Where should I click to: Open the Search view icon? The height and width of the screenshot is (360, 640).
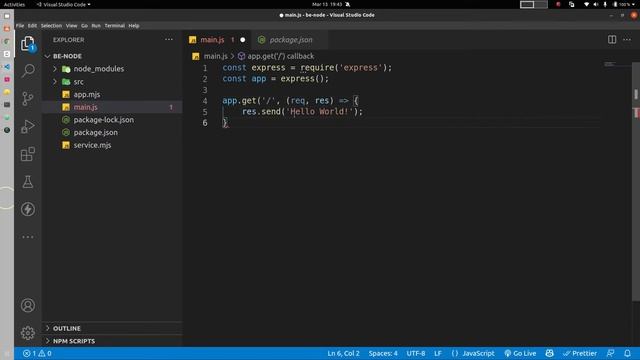coord(28,71)
